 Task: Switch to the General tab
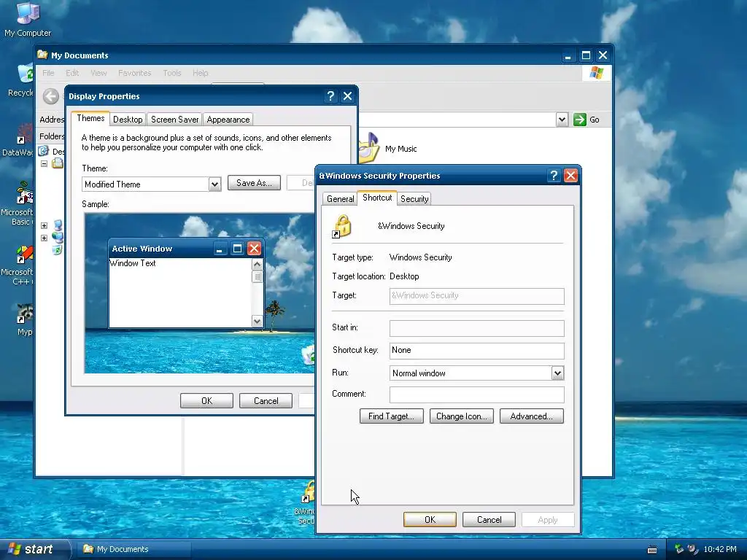tap(340, 199)
